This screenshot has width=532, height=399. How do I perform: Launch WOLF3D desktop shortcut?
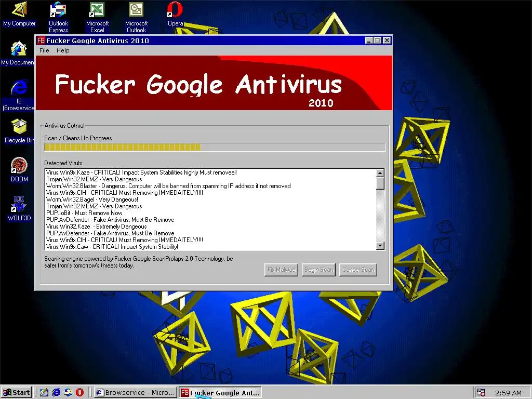pos(19,208)
